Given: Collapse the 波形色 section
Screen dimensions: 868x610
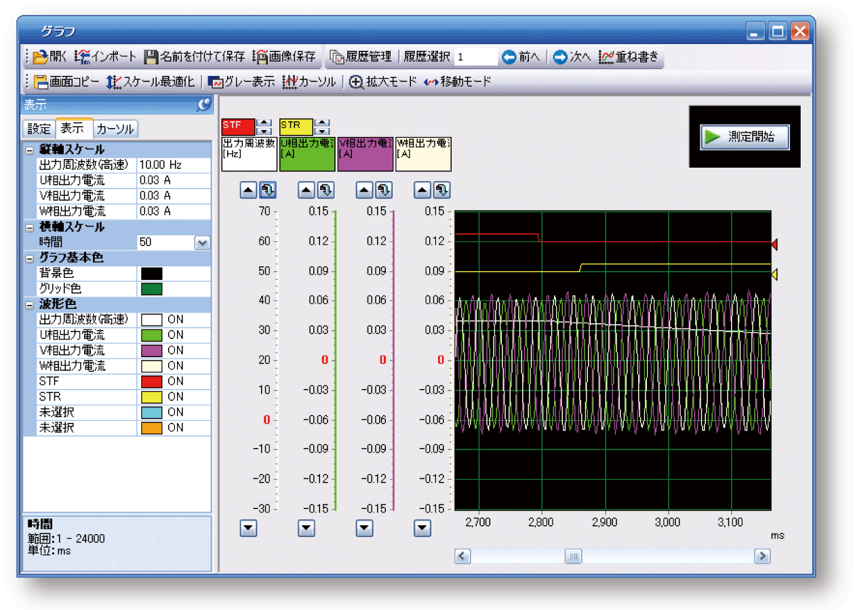Looking at the screenshot, I should (x=30, y=305).
